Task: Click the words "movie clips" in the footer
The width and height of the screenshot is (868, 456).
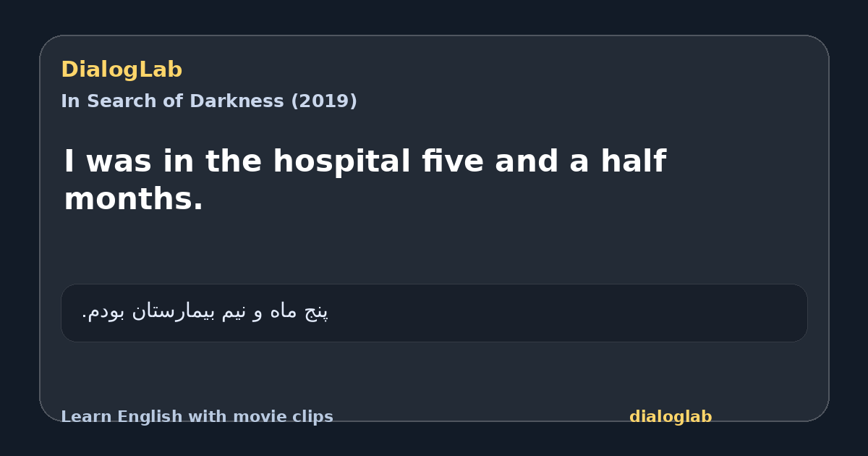Action: (x=283, y=417)
